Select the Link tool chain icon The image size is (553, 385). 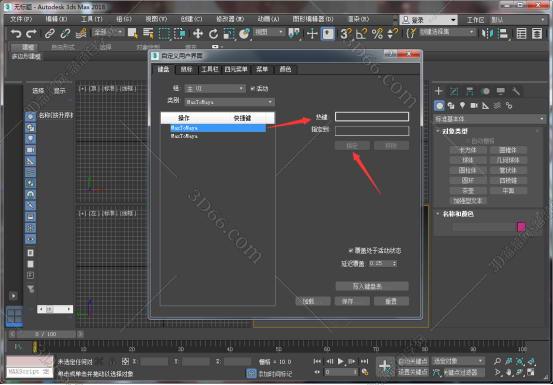pos(50,34)
